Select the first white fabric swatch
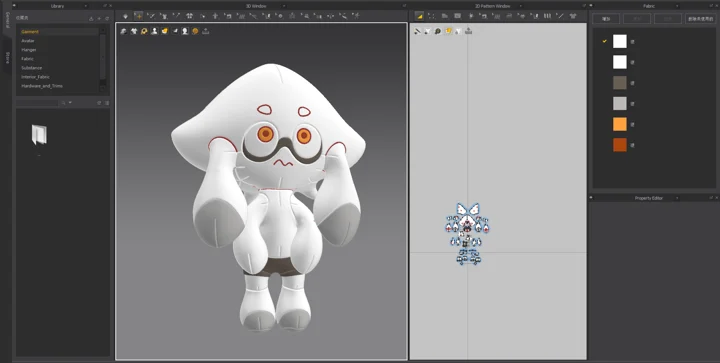Screen dimensions: 720x363 tap(619, 41)
